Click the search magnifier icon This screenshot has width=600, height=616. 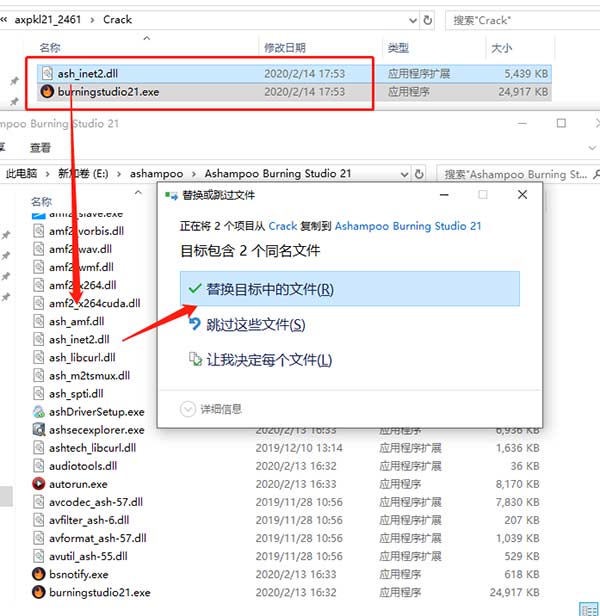pyautogui.click(x=596, y=174)
